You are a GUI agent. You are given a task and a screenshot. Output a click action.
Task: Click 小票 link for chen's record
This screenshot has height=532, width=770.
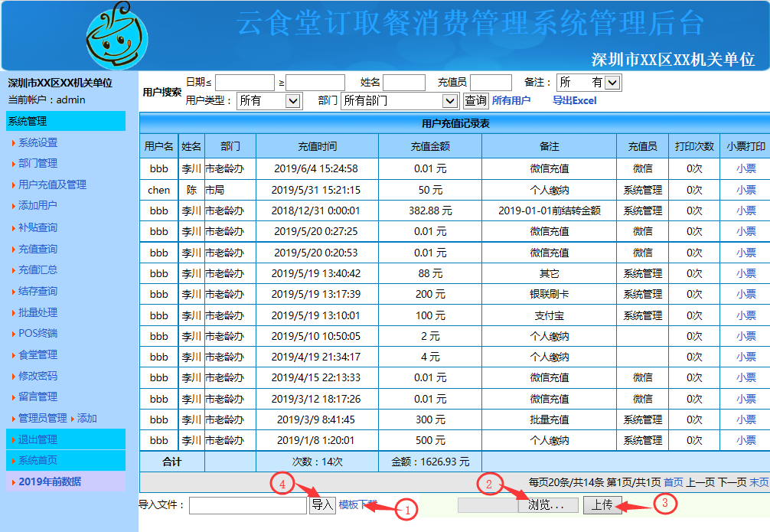[x=746, y=190]
